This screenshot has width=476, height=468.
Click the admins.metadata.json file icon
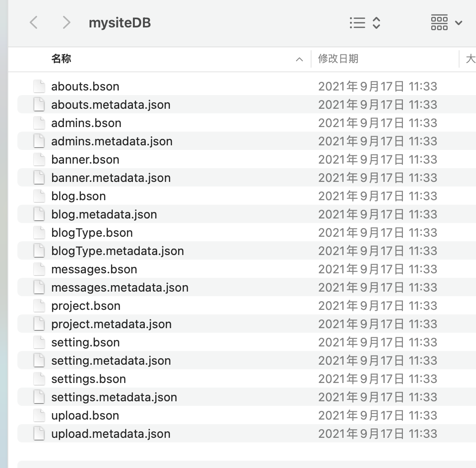pyautogui.click(x=39, y=141)
